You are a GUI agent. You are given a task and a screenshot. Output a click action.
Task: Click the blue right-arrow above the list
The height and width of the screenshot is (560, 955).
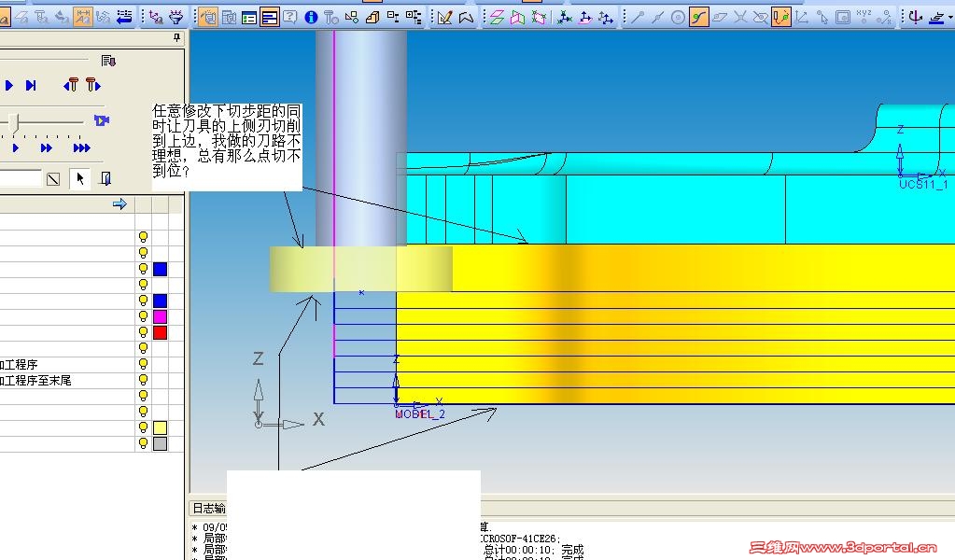coord(119,203)
